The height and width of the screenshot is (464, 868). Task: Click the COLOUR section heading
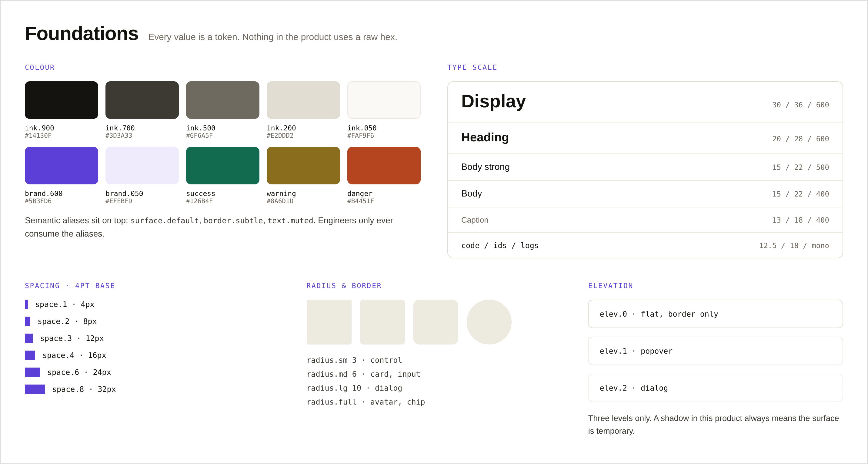click(40, 67)
